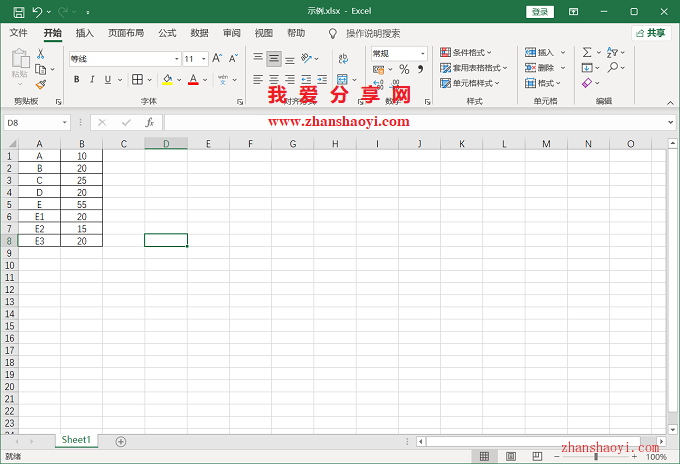This screenshot has width=680, height=464.
Task: Open 套用表格格式 dropdown
Action: tap(473, 68)
